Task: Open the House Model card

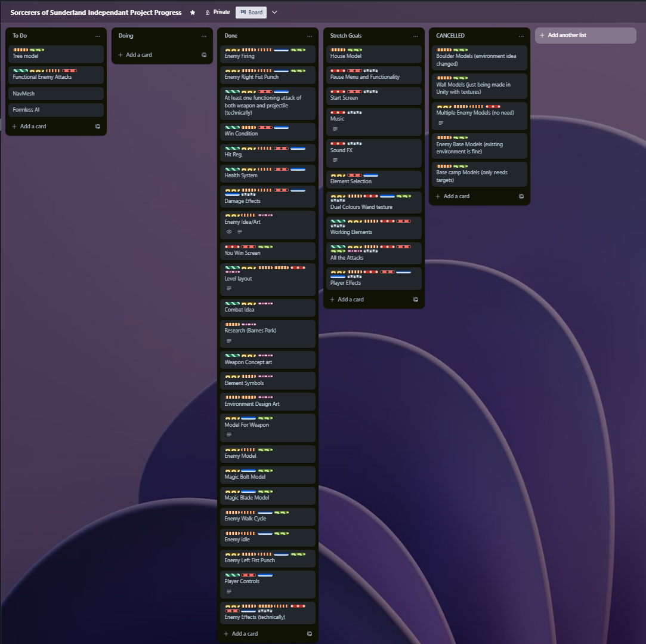Action: click(373, 54)
